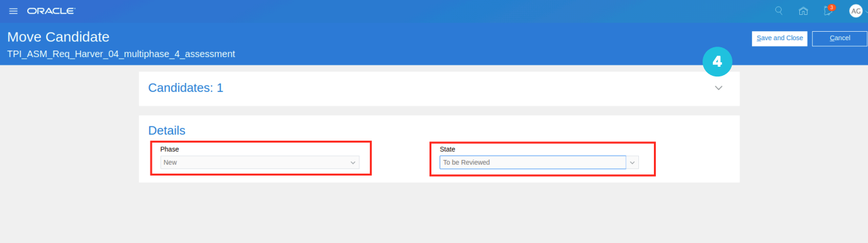Image resolution: width=868 pixels, height=243 pixels.
Task: Click the State field with To be Reviewed
Action: (533, 162)
